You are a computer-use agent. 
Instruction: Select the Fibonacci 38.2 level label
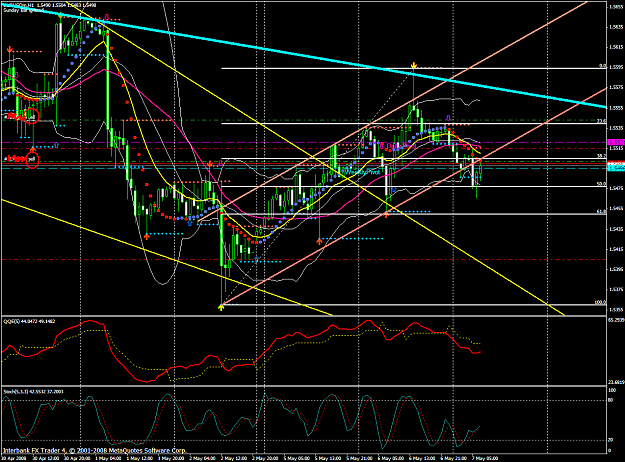pos(601,156)
